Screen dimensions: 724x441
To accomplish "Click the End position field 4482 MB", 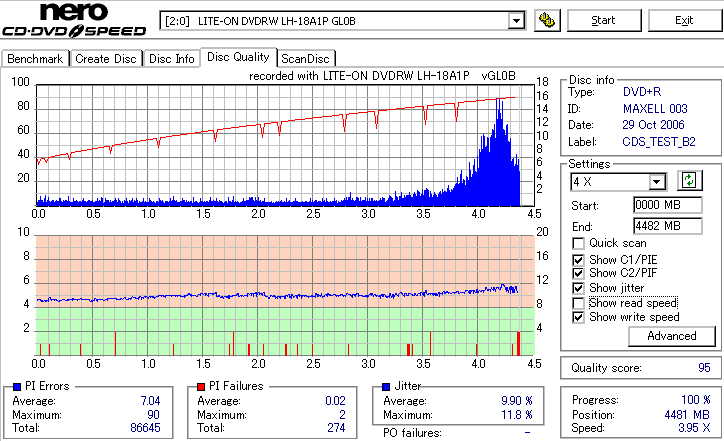I will point(668,226).
